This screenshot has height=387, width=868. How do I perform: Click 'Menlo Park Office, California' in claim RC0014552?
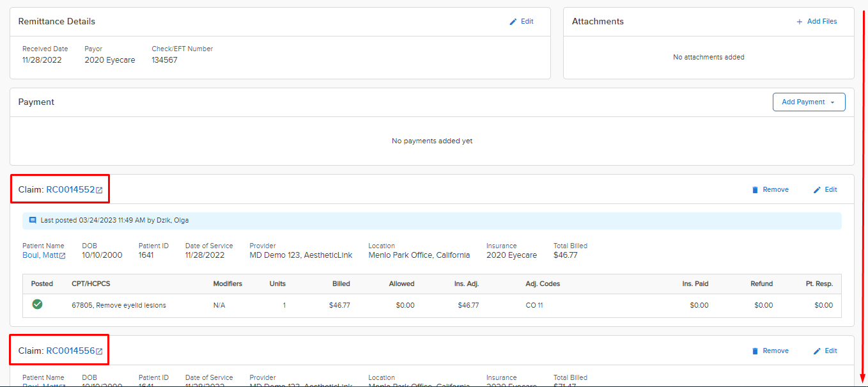click(x=419, y=255)
